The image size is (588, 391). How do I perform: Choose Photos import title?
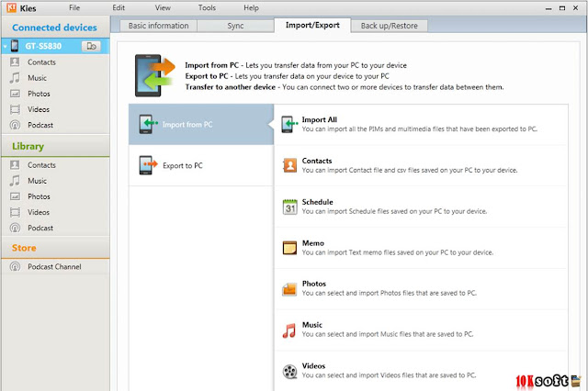pyautogui.click(x=314, y=284)
